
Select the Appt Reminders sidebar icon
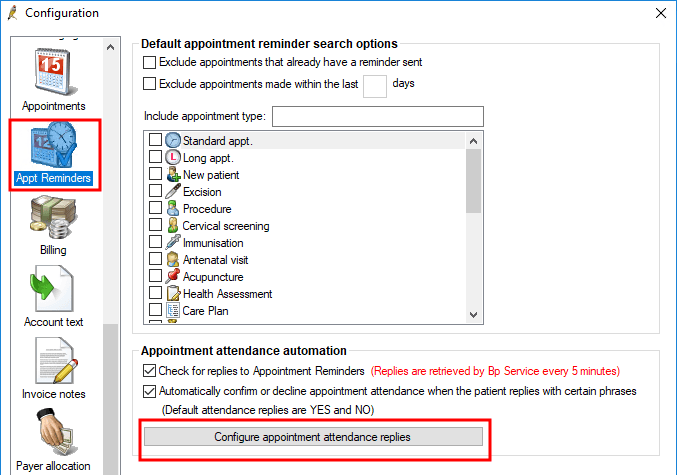point(54,145)
